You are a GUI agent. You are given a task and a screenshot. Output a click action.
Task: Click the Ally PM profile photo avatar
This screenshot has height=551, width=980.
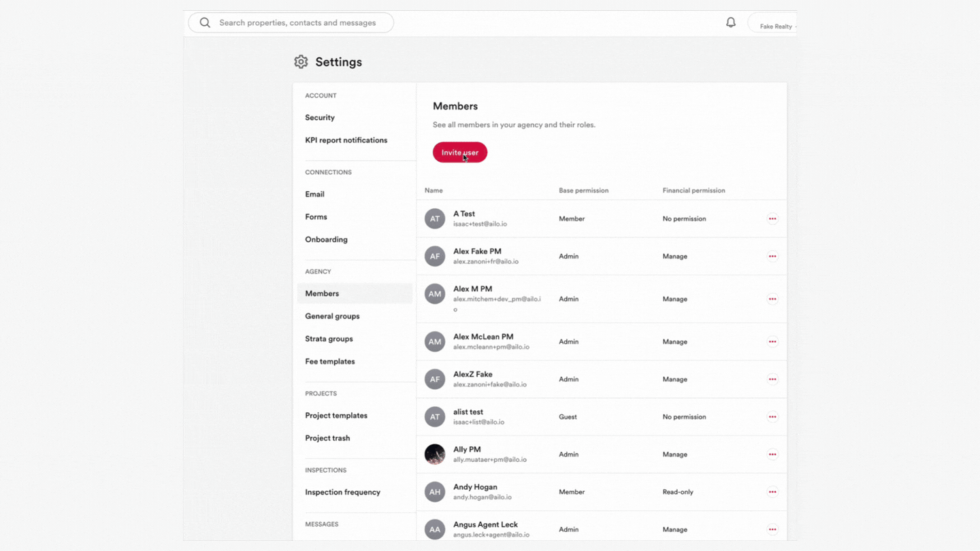pyautogui.click(x=435, y=454)
